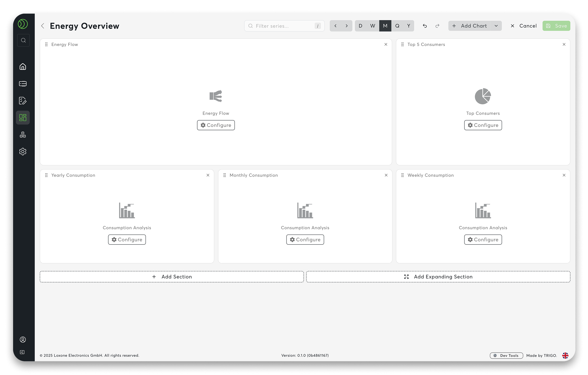588x375 pixels.
Task: Undo the last dashboard change
Action: coord(425,26)
